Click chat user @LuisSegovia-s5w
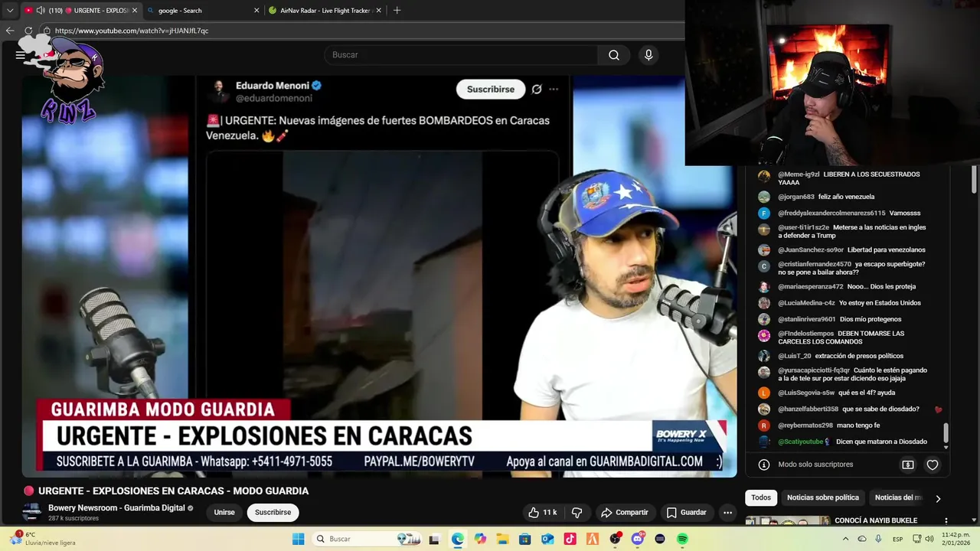 coord(806,393)
